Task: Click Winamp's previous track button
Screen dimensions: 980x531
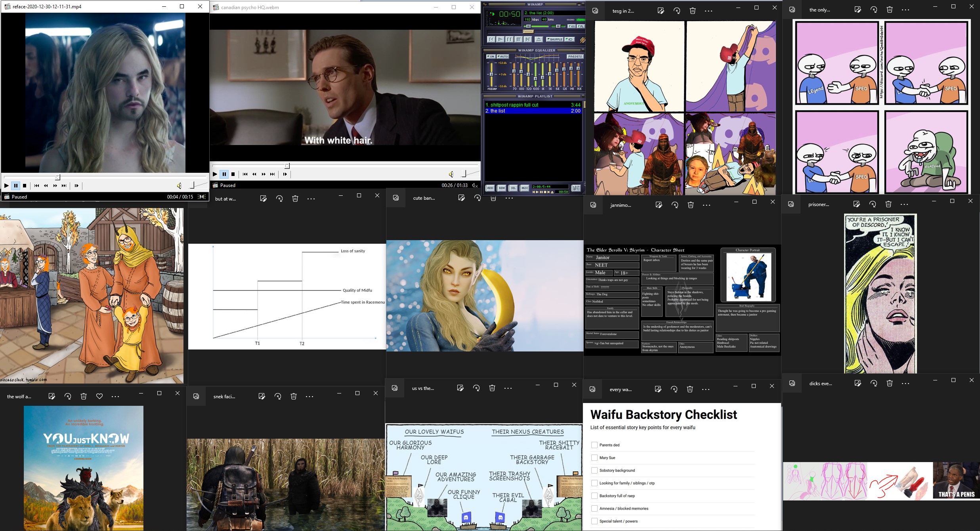Action: coord(491,39)
